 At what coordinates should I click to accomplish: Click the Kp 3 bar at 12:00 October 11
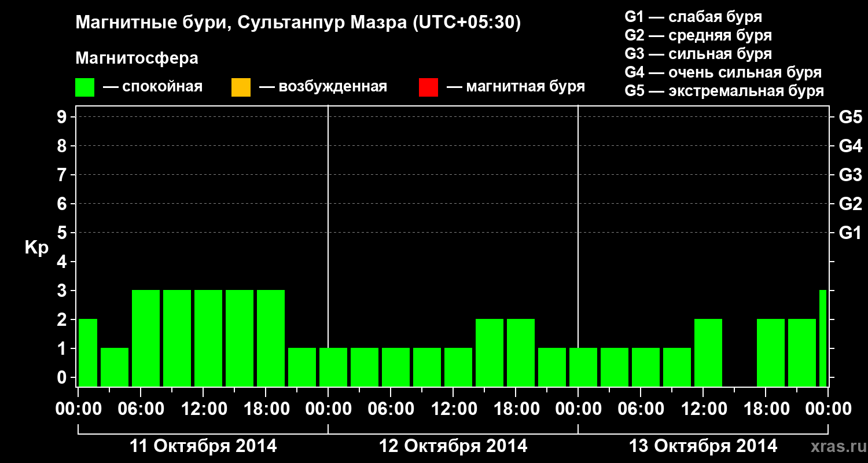click(x=208, y=338)
